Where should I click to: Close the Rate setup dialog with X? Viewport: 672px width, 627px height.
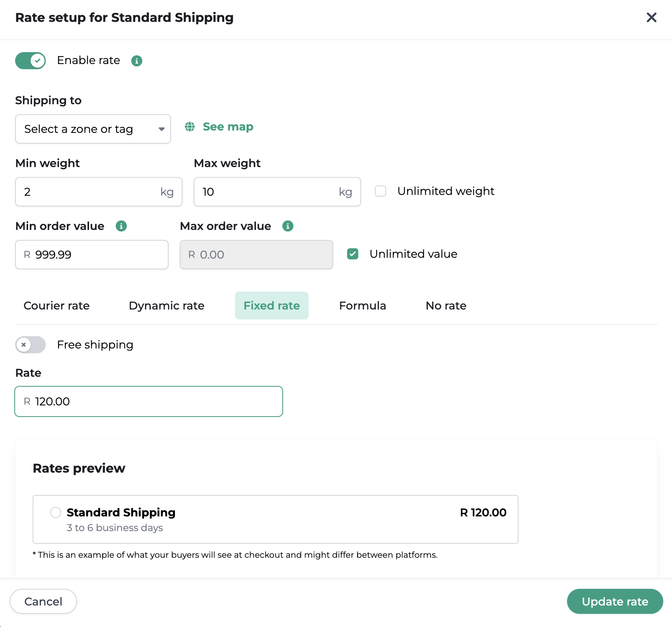click(x=651, y=18)
